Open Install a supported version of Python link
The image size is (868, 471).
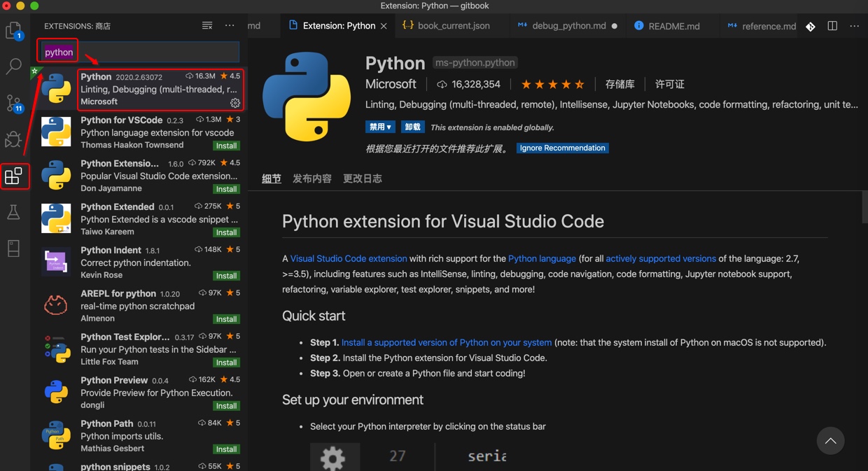(x=447, y=343)
